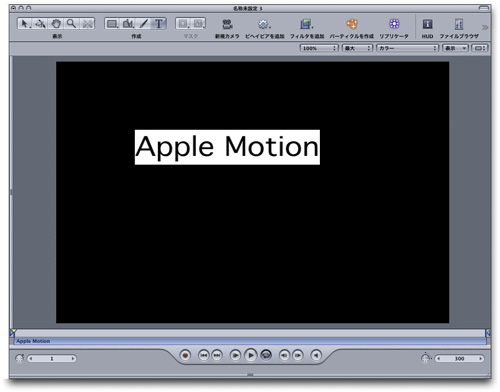Screen dimensions: 500x392
Task: Go to end of project
Action: [x=217, y=355]
